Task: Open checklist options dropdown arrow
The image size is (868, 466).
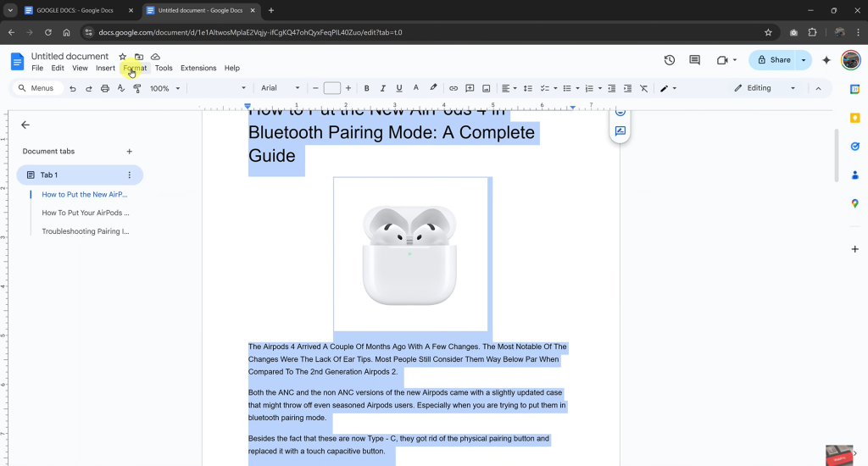Action: 555,89
